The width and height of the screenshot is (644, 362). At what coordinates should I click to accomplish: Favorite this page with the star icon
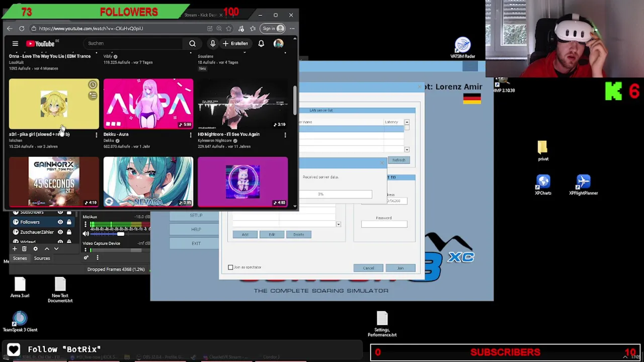coord(229,29)
